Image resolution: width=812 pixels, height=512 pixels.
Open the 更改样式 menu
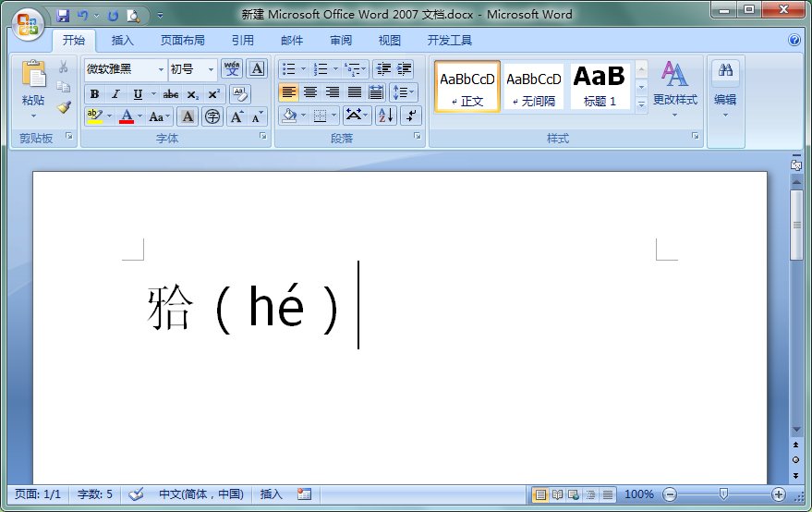click(674, 89)
